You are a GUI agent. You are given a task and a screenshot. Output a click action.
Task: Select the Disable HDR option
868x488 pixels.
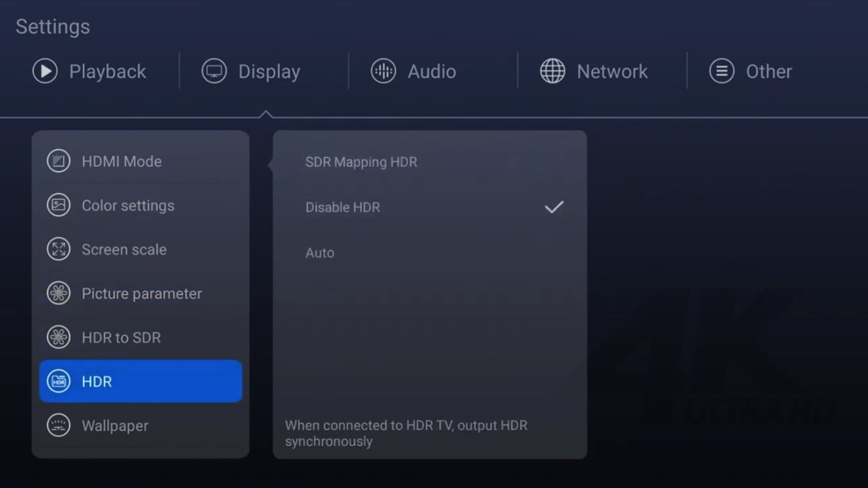point(430,207)
